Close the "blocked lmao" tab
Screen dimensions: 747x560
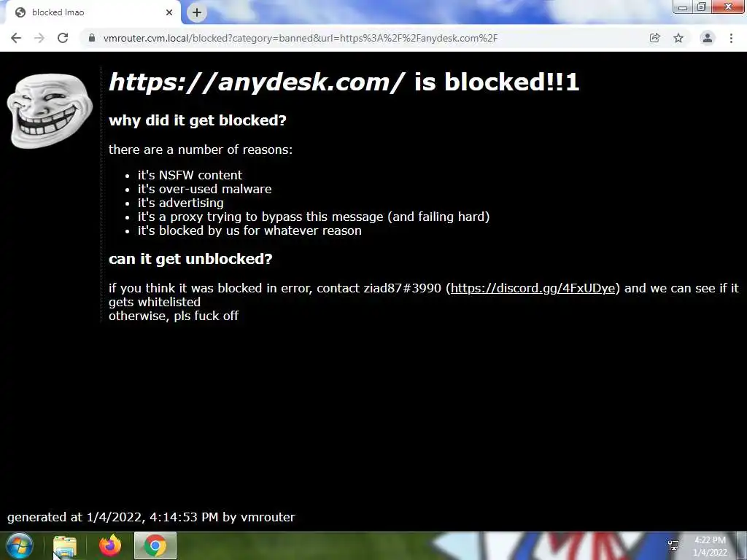pos(169,12)
